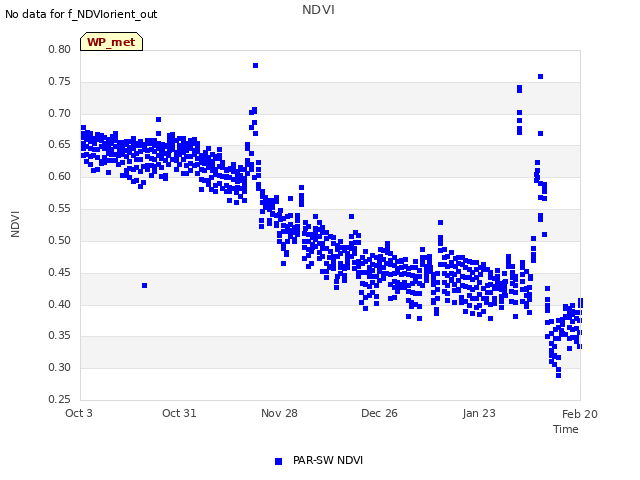640x480 pixels.
Task: Click the 0.55 y-axis tick label
Action: click(60, 208)
